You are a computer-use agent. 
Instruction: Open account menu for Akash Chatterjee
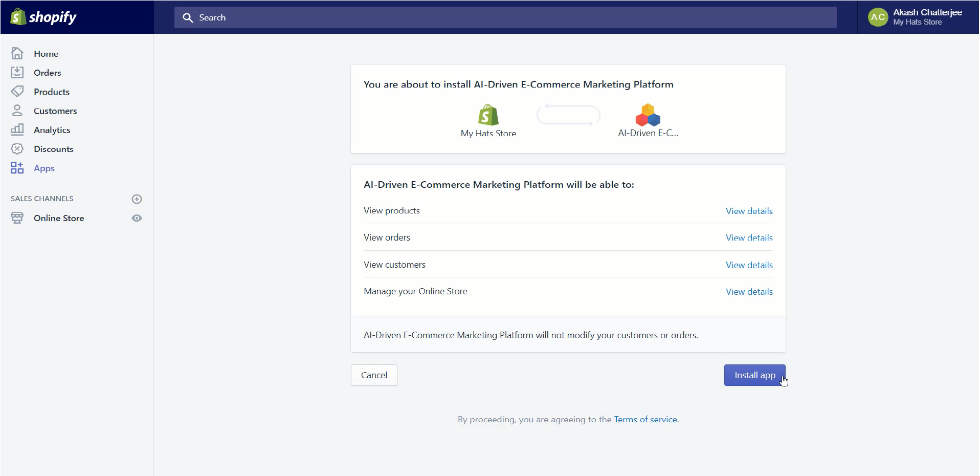[x=918, y=17]
